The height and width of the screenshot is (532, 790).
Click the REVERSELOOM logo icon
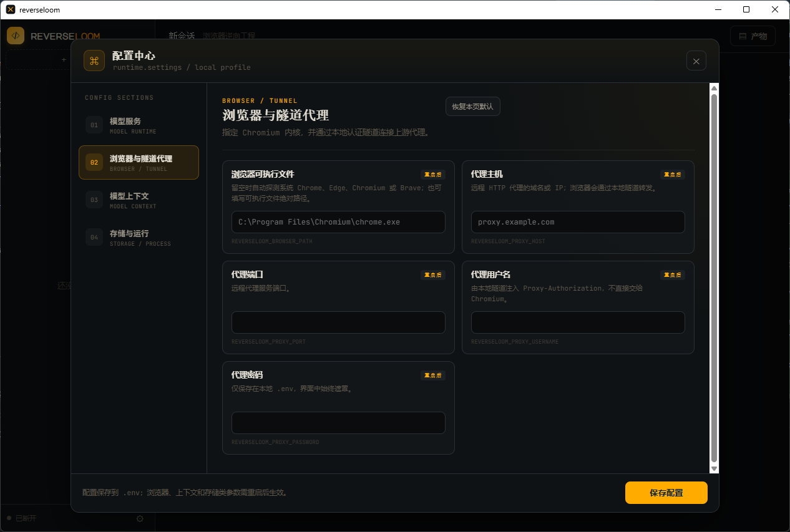pyautogui.click(x=16, y=36)
